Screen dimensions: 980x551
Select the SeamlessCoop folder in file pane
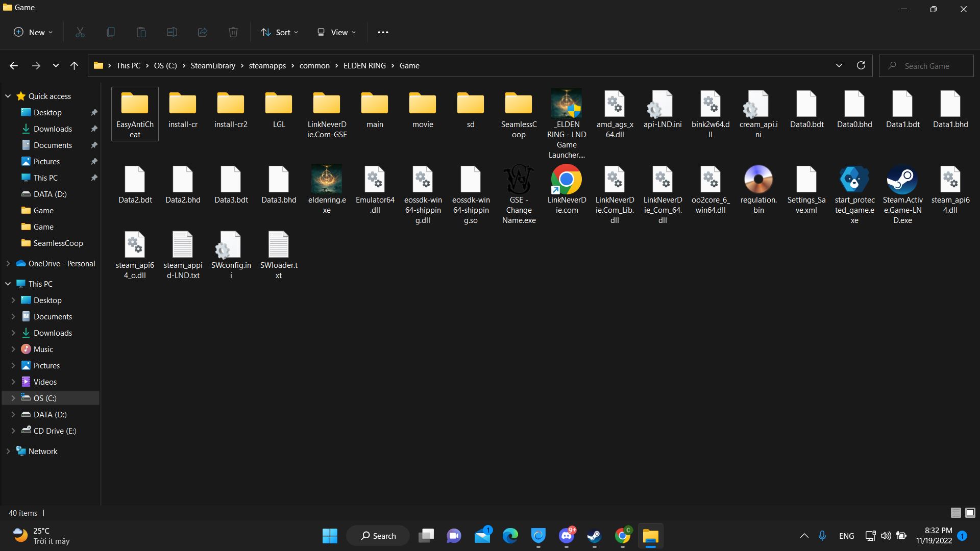519,114
